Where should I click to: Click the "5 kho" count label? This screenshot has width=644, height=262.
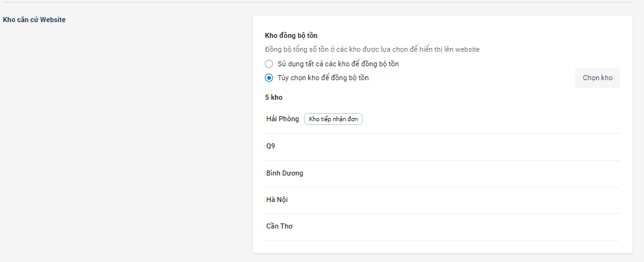click(274, 97)
